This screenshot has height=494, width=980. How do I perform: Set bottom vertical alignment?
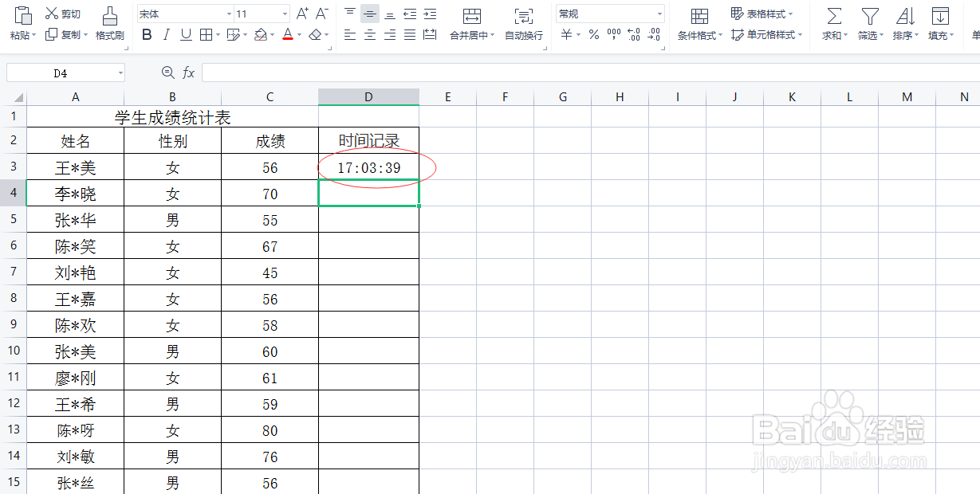click(x=390, y=14)
